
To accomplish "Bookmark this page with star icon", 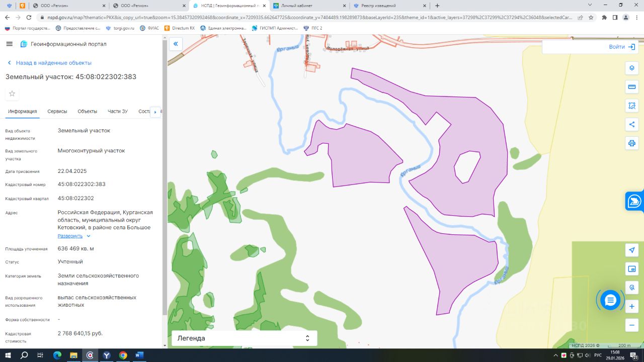I will (591, 17).
